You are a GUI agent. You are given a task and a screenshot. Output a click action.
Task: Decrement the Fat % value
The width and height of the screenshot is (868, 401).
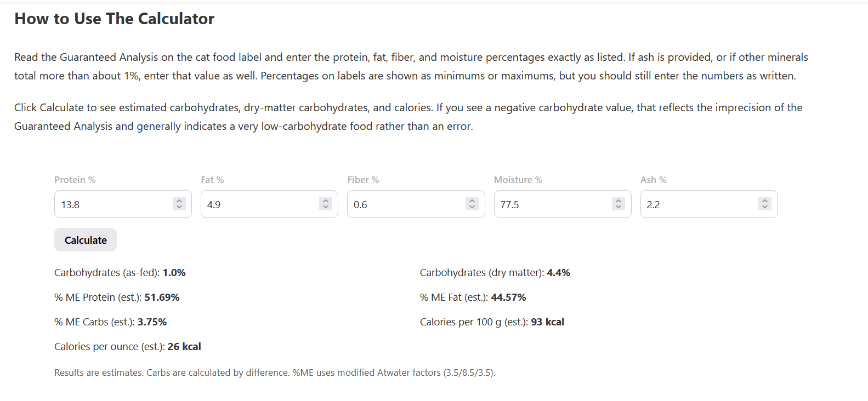[x=326, y=207]
